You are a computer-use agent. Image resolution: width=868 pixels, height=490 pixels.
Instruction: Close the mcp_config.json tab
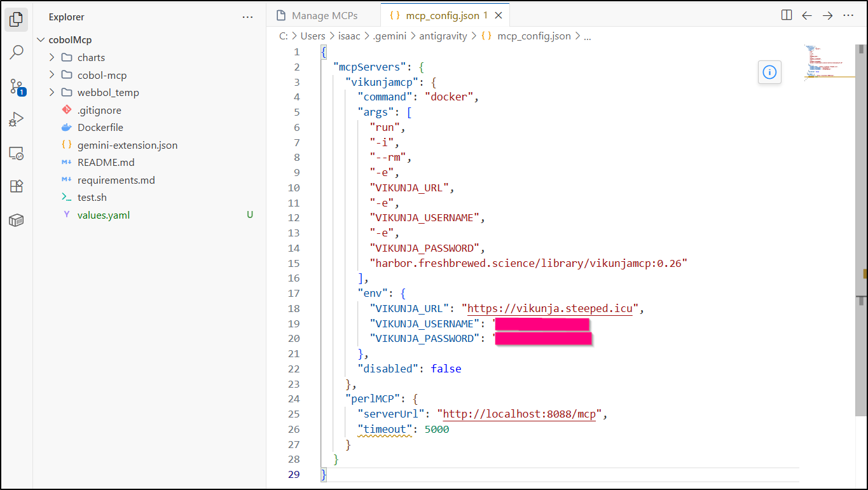pyautogui.click(x=499, y=16)
